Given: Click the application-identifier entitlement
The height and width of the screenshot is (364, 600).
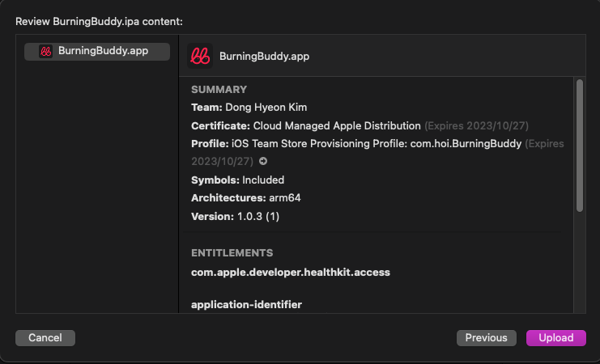Looking at the screenshot, I should pyautogui.click(x=246, y=305).
